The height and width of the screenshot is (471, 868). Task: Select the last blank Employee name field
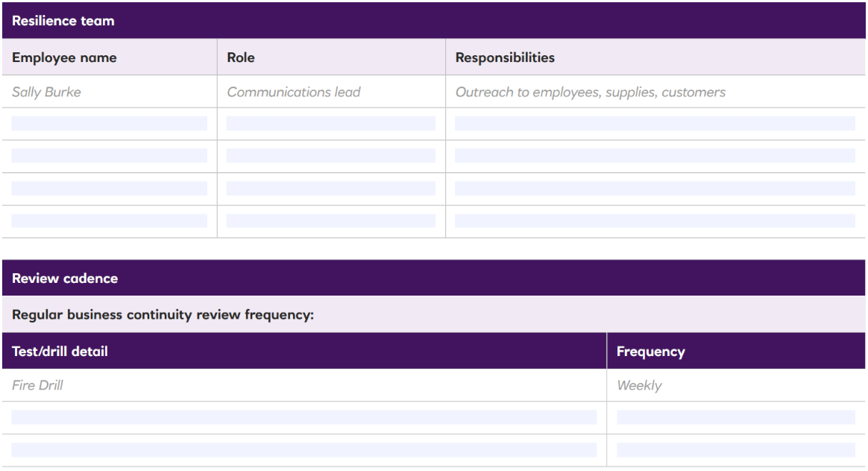tap(109, 221)
